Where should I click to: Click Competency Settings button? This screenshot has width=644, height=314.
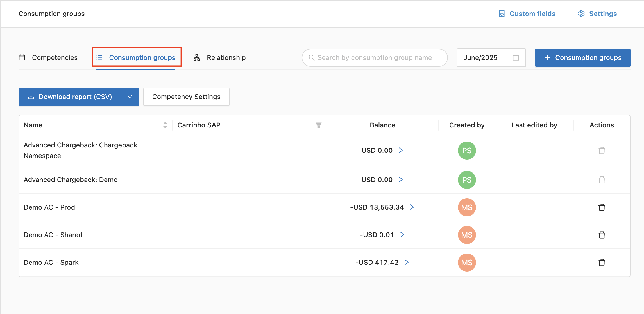[186, 97]
